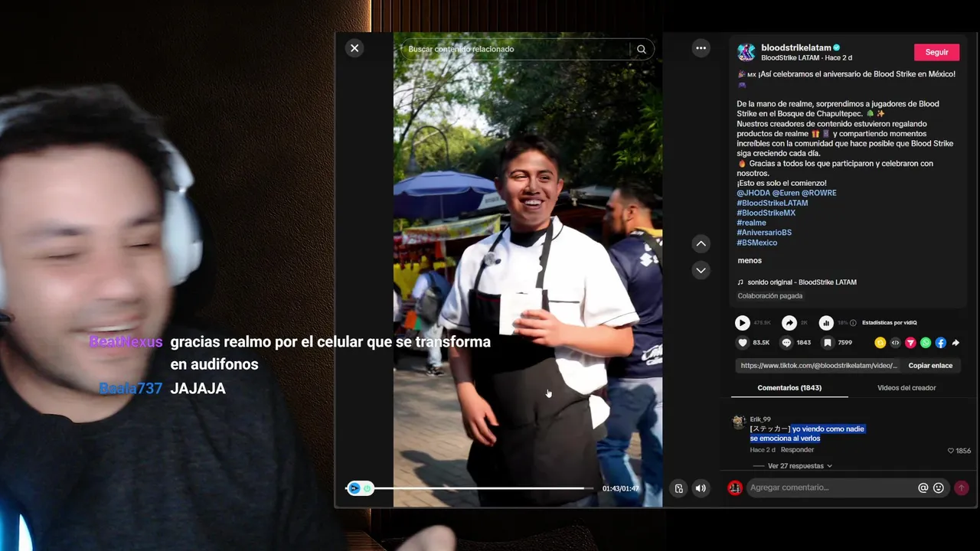Follow bloodstrikelatam with Seguir button

tap(936, 52)
